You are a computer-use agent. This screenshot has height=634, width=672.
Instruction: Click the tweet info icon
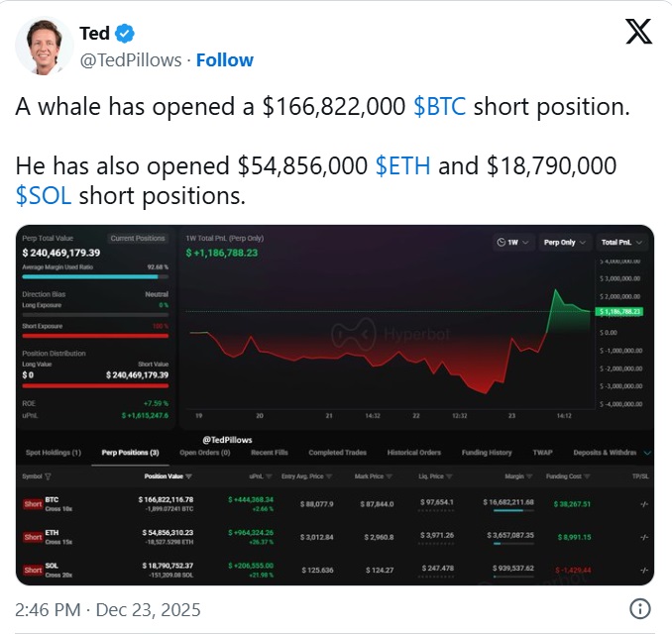[x=641, y=607]
